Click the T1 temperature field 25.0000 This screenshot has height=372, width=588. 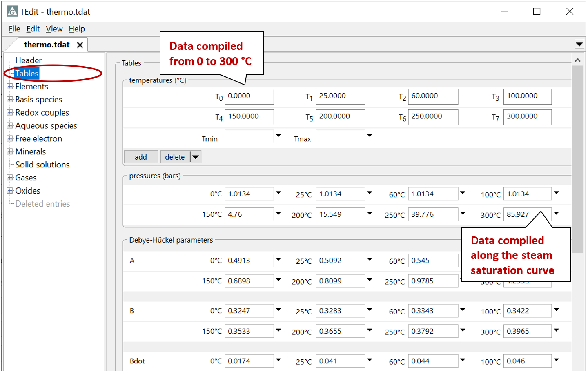[341, 96]
